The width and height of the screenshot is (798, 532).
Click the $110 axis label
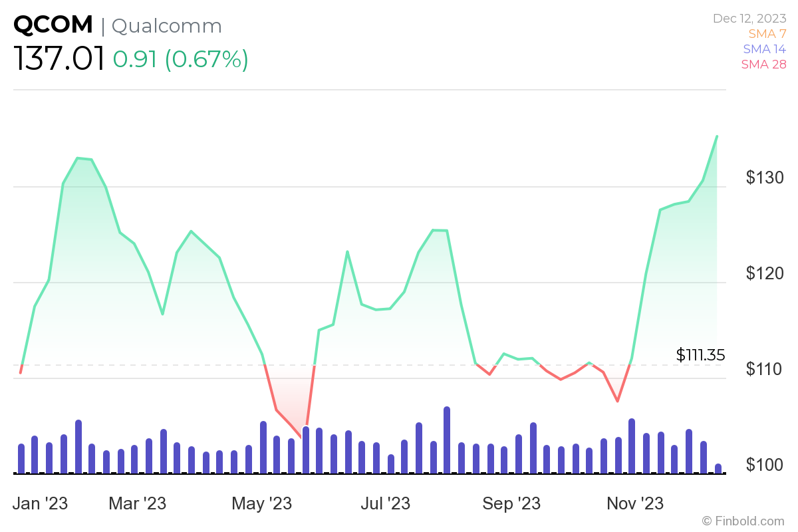click(x=765, y=369)
